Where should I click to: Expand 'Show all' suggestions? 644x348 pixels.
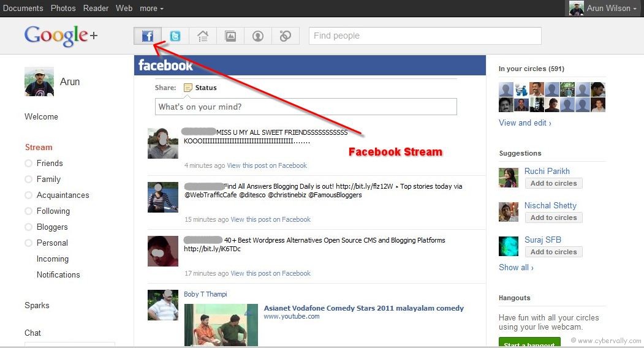[x=516, y=268]
